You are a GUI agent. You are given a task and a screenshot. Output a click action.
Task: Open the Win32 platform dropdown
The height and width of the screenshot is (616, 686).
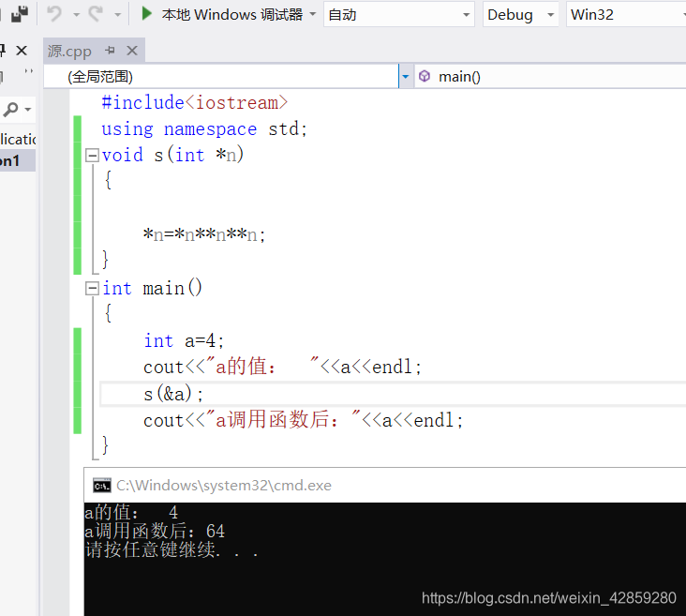[626, 14]
